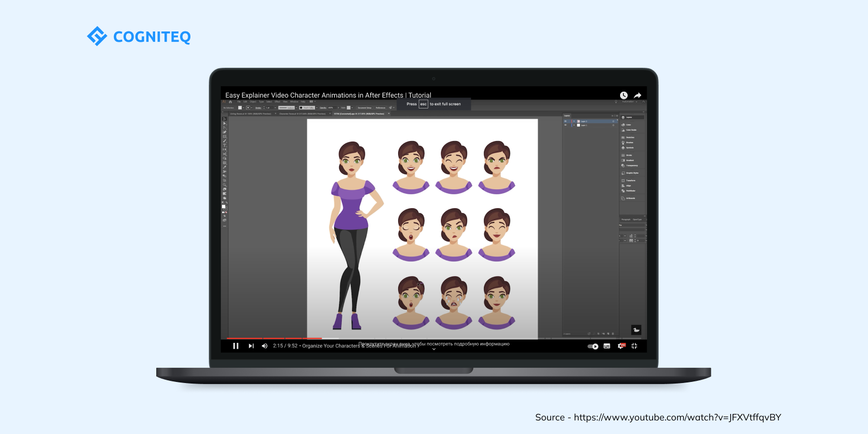Click the Opacity value field
The width and height of the screenshot is (868, 434).
point(332,107)
